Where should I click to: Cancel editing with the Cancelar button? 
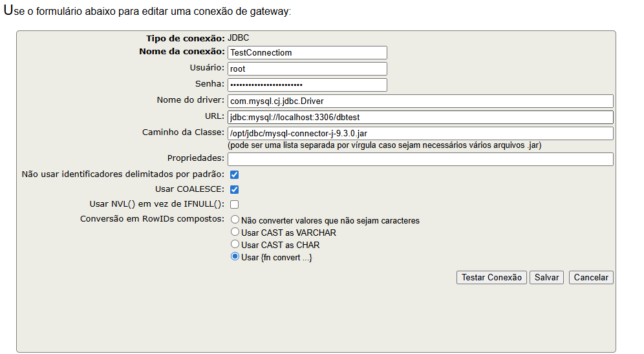[591, 277]
